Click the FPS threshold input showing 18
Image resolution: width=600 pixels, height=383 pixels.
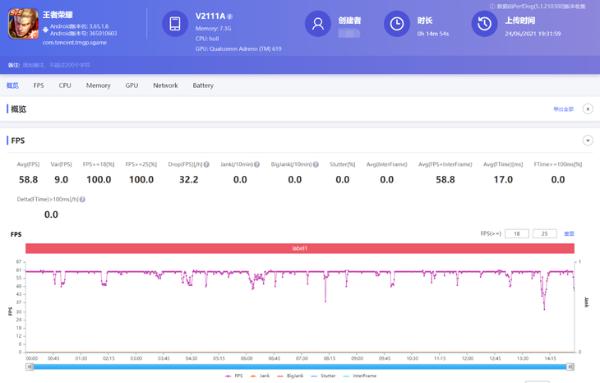[517, 234]
